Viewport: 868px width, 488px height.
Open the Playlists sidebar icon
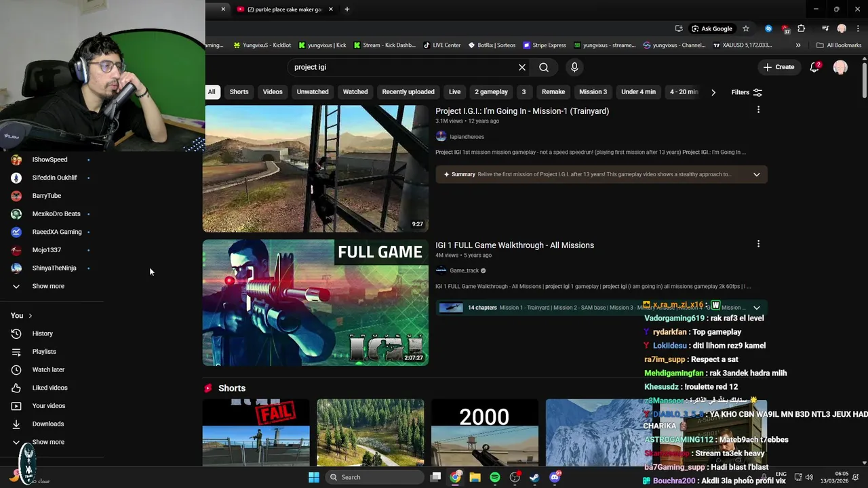point(16,352)
